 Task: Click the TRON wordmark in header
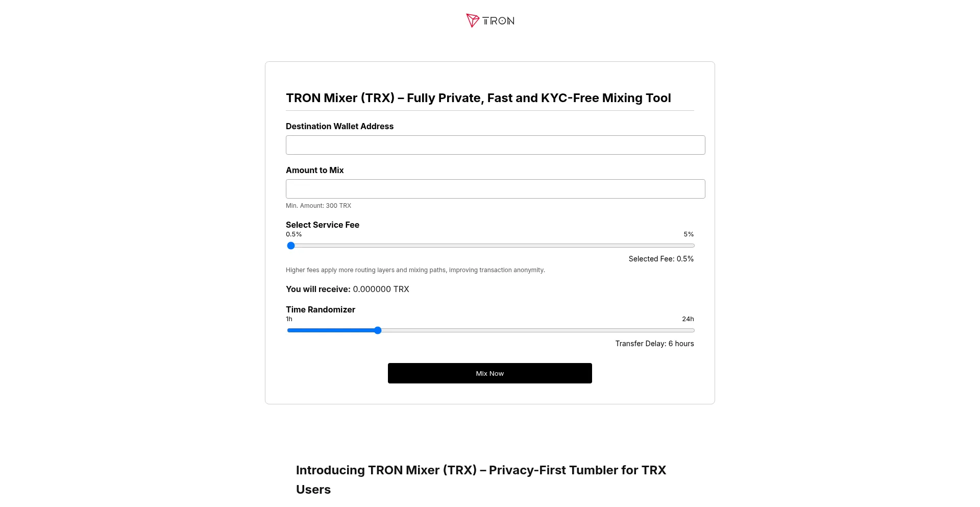coord(499,21)
